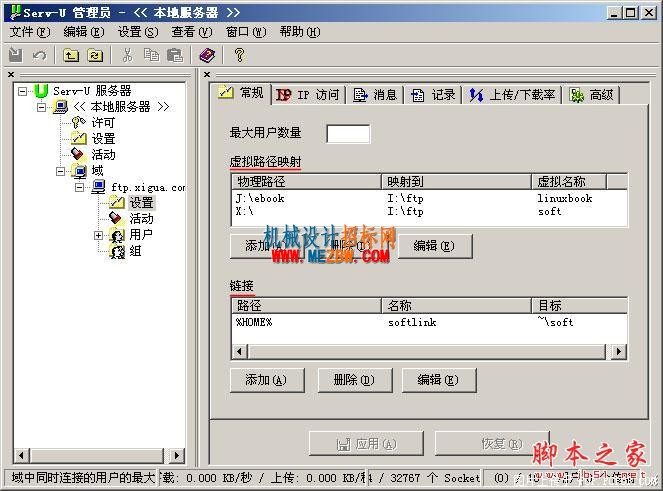This screenshot has height=491, width=663.
Task: Click links list scroll-right arrow
Action: point(619,351)
